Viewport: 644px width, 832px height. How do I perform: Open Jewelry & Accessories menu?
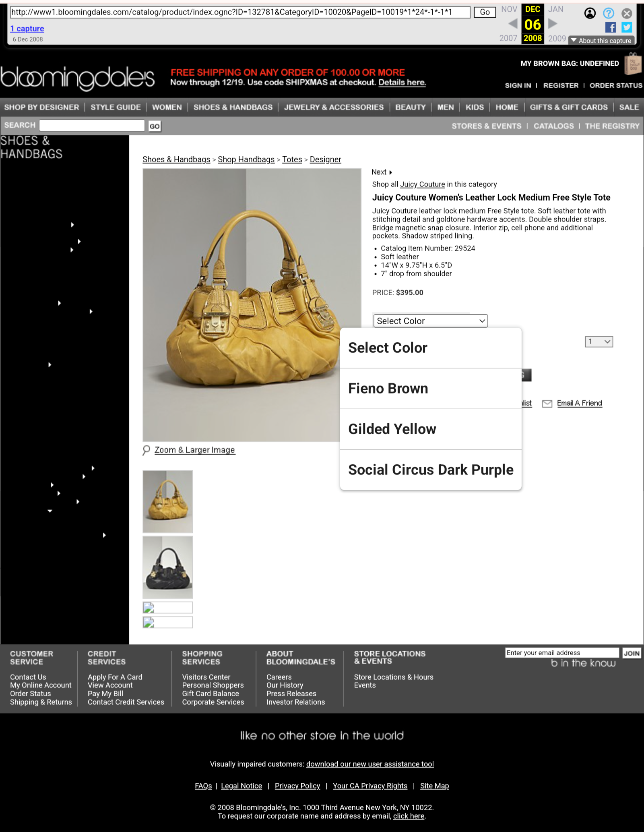[334, 107]
